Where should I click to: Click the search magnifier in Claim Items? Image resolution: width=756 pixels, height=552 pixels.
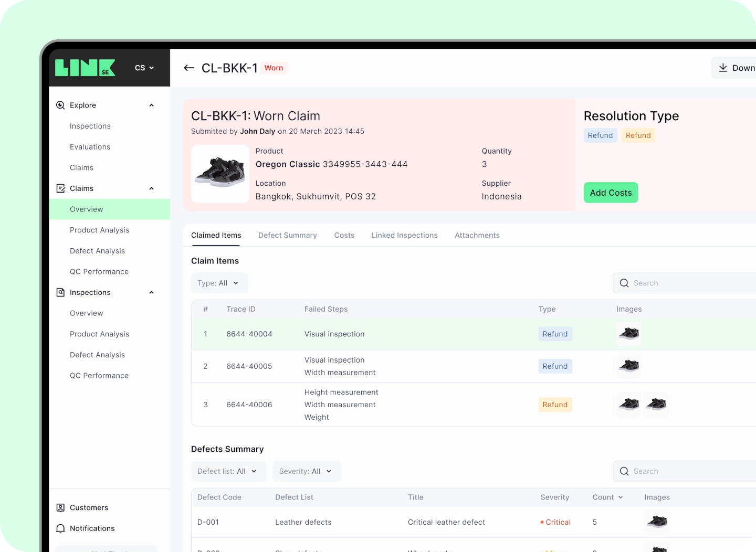coord(624,283)
